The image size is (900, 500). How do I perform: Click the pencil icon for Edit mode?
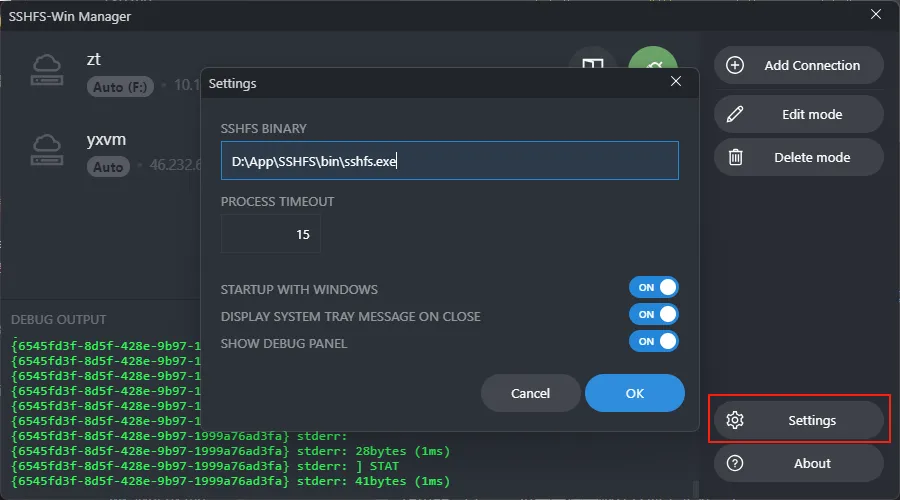click(735, 114)
